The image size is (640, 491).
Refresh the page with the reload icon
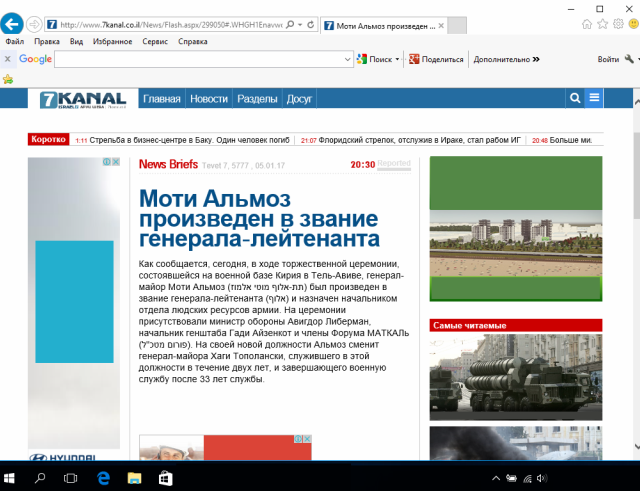point(311,25)
